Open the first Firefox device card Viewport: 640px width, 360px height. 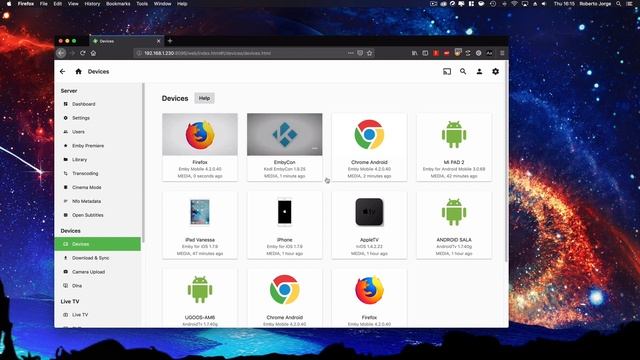tap(200, 147)
